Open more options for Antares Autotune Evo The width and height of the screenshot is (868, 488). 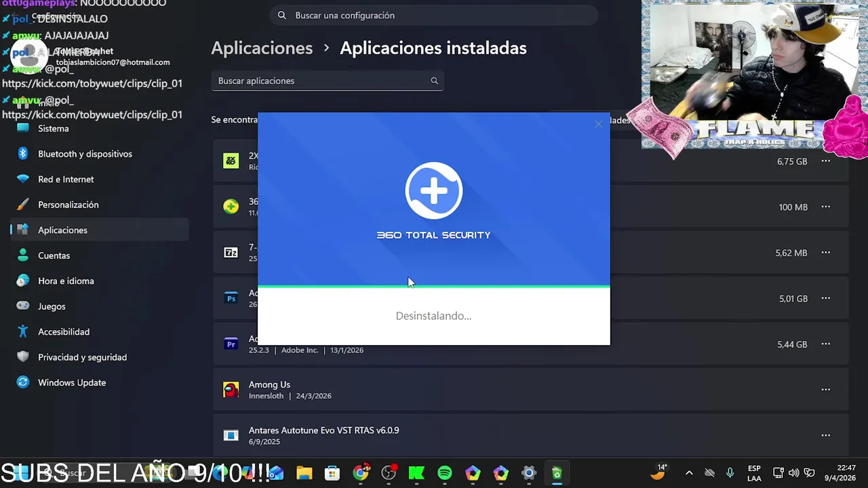point(825,435)
